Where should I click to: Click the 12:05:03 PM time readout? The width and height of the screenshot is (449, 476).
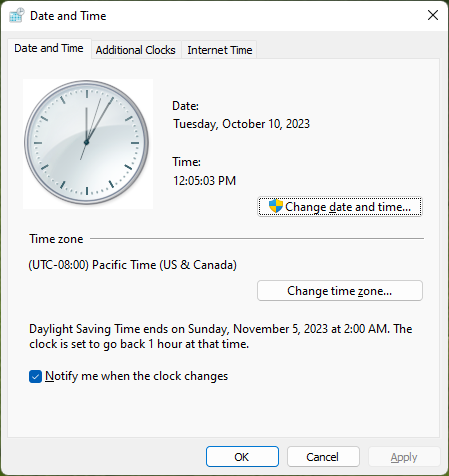[x=204, y=181]
